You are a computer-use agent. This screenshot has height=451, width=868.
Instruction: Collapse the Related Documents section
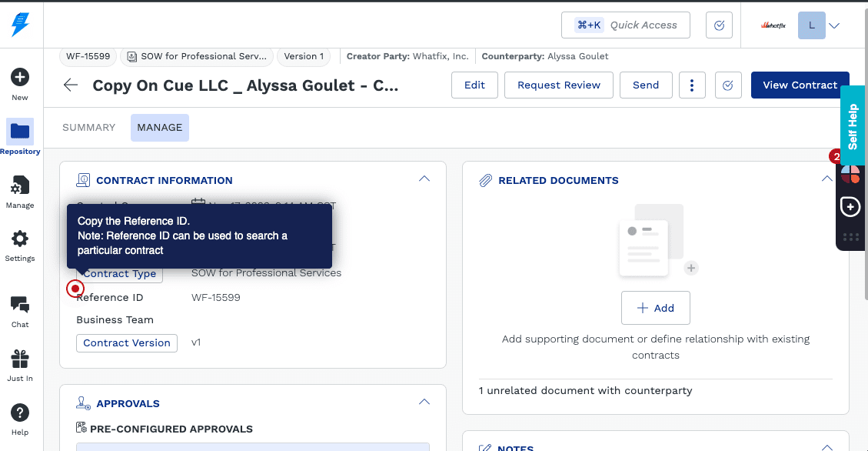pyautogui.click(x=827, y=177)
